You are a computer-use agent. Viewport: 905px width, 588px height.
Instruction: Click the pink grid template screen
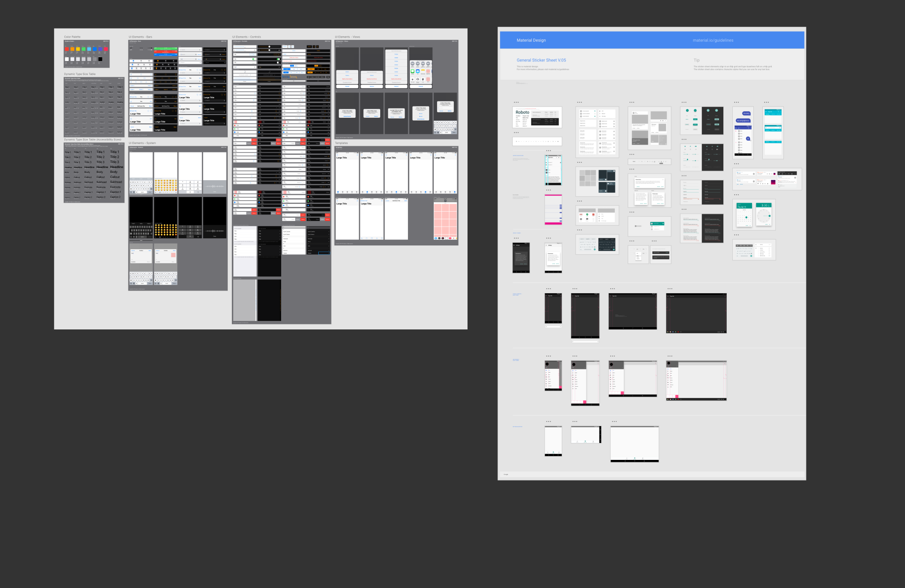pyautogui.click(x=445, y=219)
